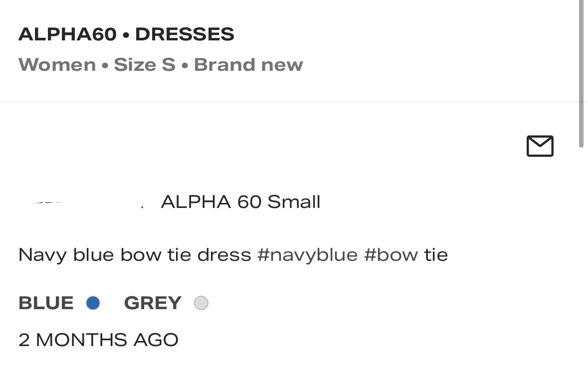588x369 pixels.
Task: Select the Women department label
Action: coord(57,65)
